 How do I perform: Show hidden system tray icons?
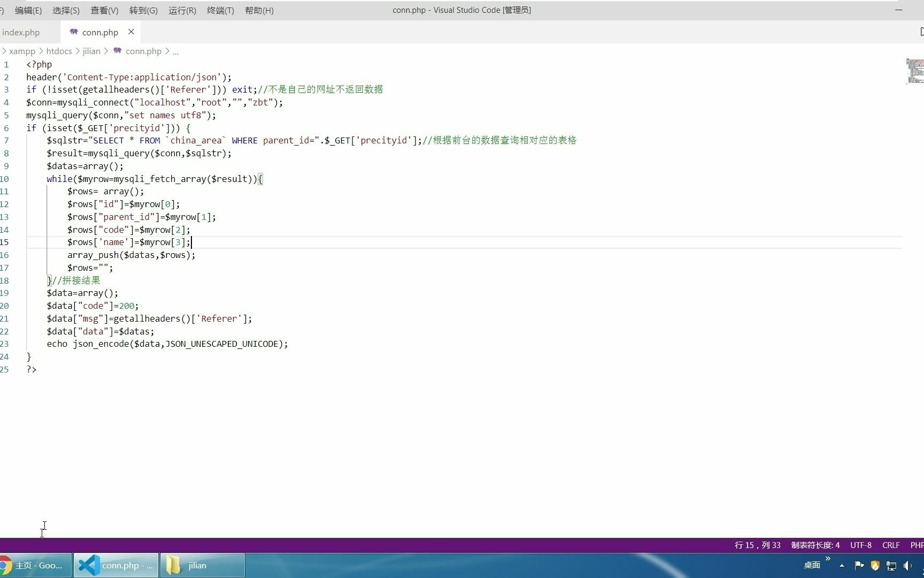tap(842, 566)
